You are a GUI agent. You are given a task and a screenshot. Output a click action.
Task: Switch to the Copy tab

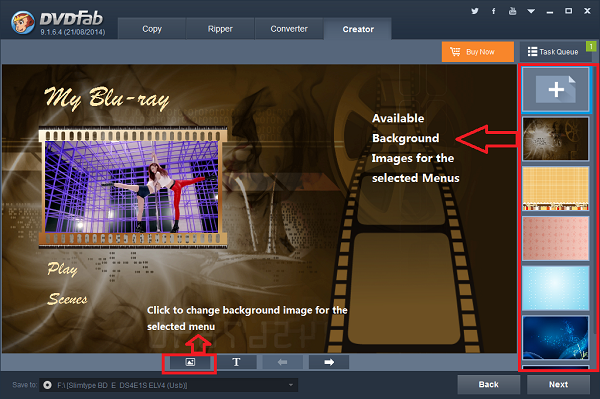pyautogui.click(x=152, y=29)
